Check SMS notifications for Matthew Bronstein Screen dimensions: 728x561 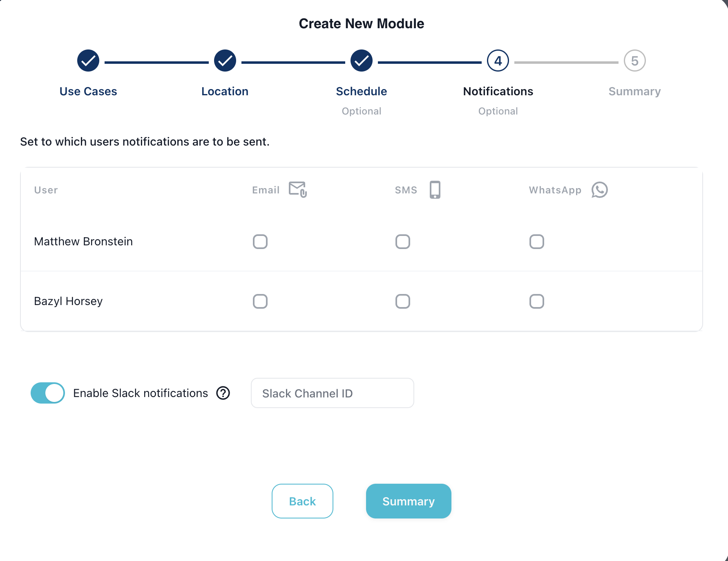point(402,242)
